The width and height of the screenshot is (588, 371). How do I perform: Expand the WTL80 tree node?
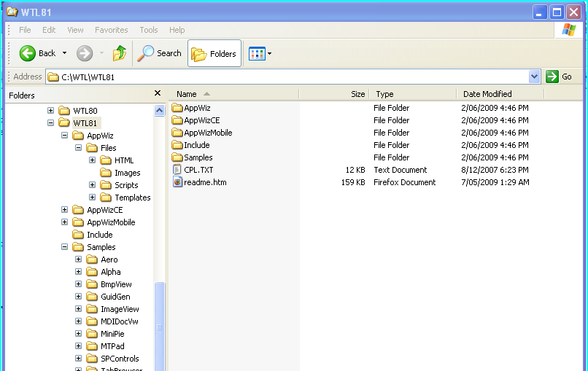[x=50, y=110]
